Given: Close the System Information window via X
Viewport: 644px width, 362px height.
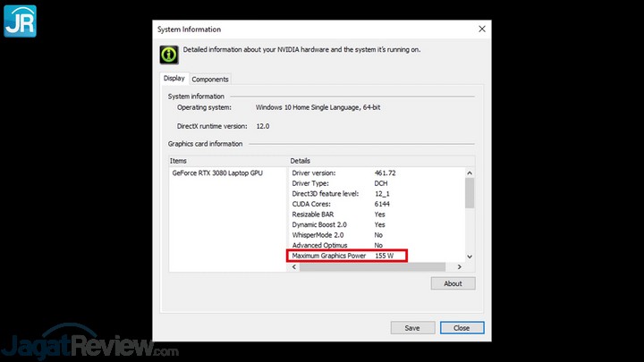Looking at the screenshot, I should pos(482,29).
